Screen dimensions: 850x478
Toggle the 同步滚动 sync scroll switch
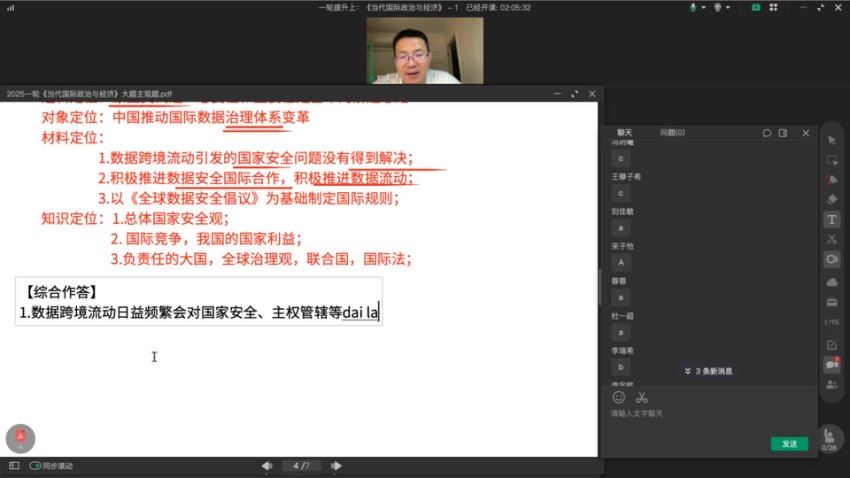point(35,466)
